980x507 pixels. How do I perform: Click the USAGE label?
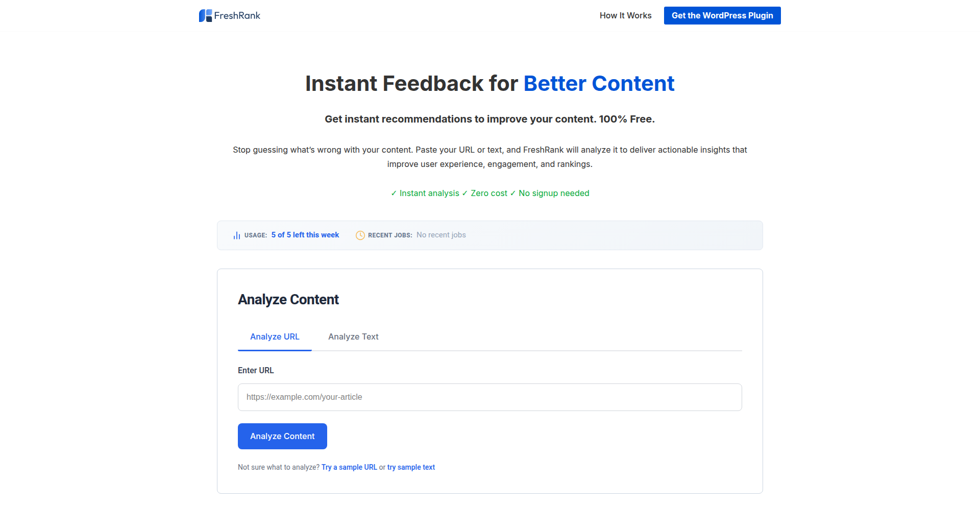[x=256, y=235]
